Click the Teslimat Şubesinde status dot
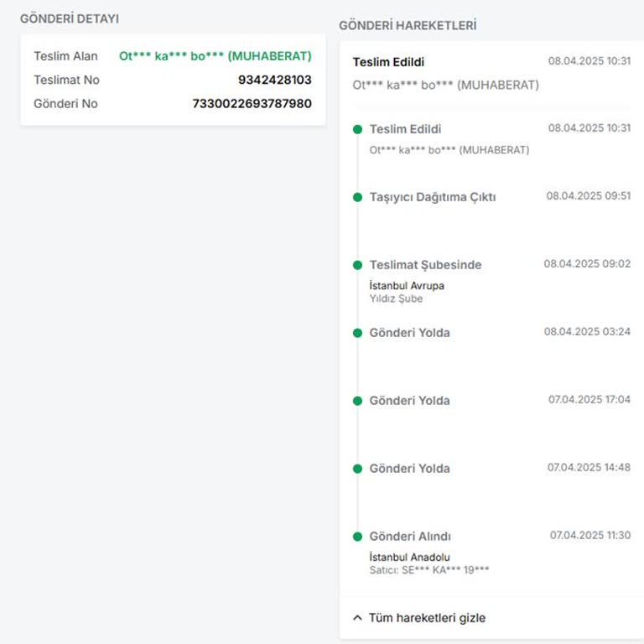 click(358, 265)
